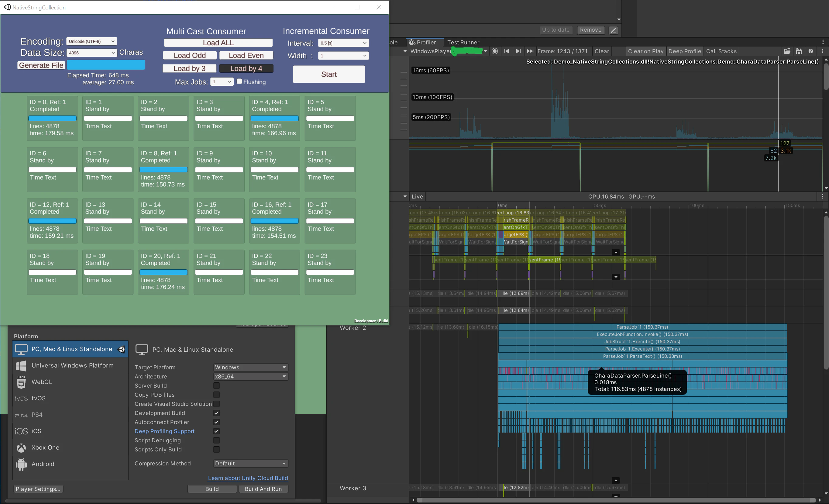The height and width of the screenshot is (504, 829).
Task: Jump to current last frame
Action: tap(530, 51)
